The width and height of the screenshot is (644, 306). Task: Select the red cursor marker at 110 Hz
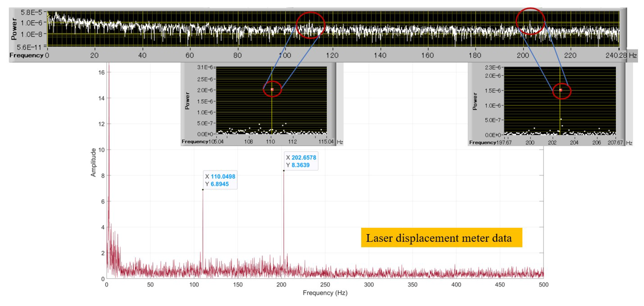pyautogui.click(x=272, y=89)
